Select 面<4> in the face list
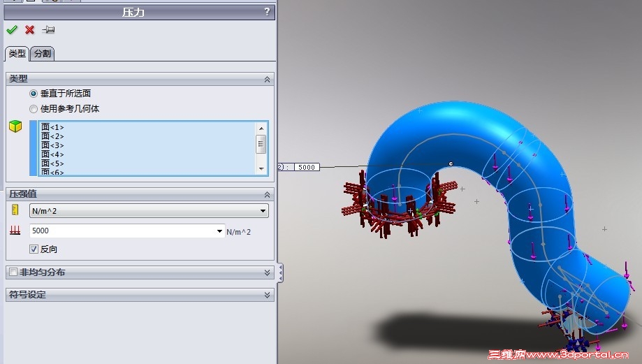This screenshot has height=364, width=642. tap(52, 154)
